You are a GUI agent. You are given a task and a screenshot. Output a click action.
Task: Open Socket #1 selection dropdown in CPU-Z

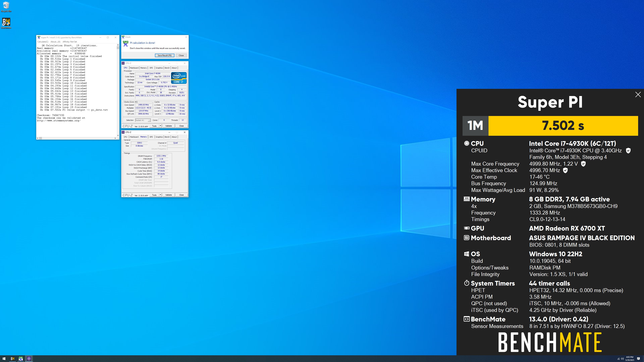pyautogui.click(x=143, y=120)
